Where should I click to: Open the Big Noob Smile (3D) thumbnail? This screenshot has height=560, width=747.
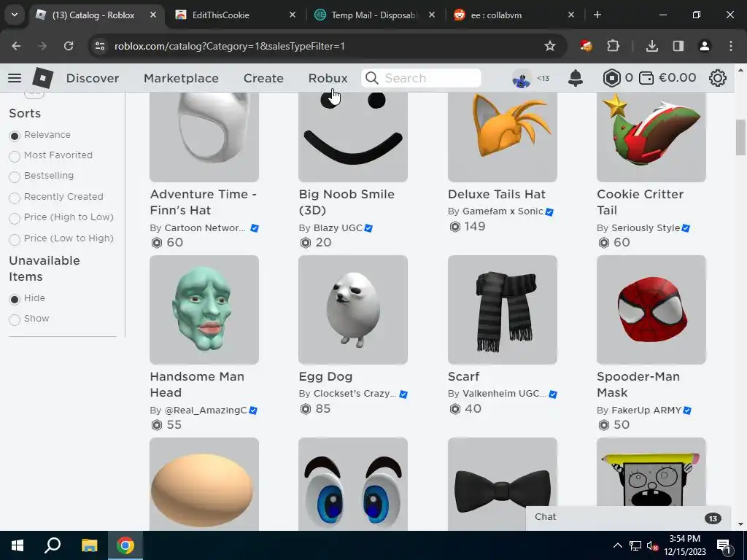(353, 137)
